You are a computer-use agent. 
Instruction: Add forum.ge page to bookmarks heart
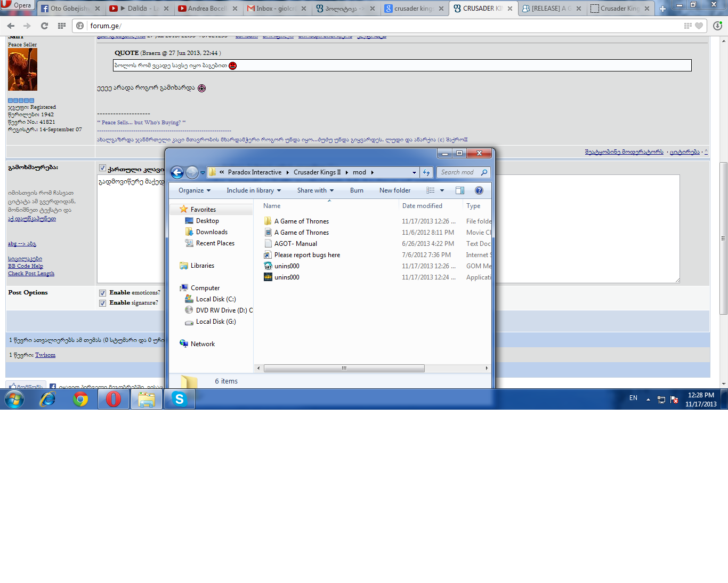(x=699, y=26)
